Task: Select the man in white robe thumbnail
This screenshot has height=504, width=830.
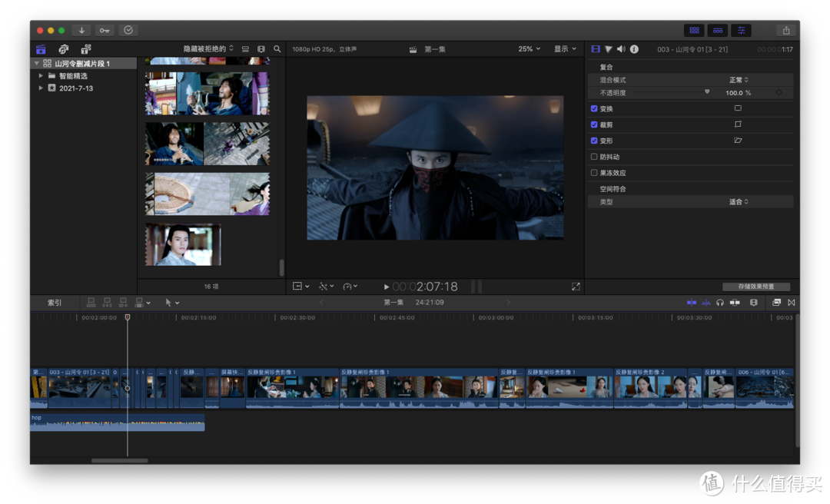Action: pyautogui.click(x=183, y=244)
